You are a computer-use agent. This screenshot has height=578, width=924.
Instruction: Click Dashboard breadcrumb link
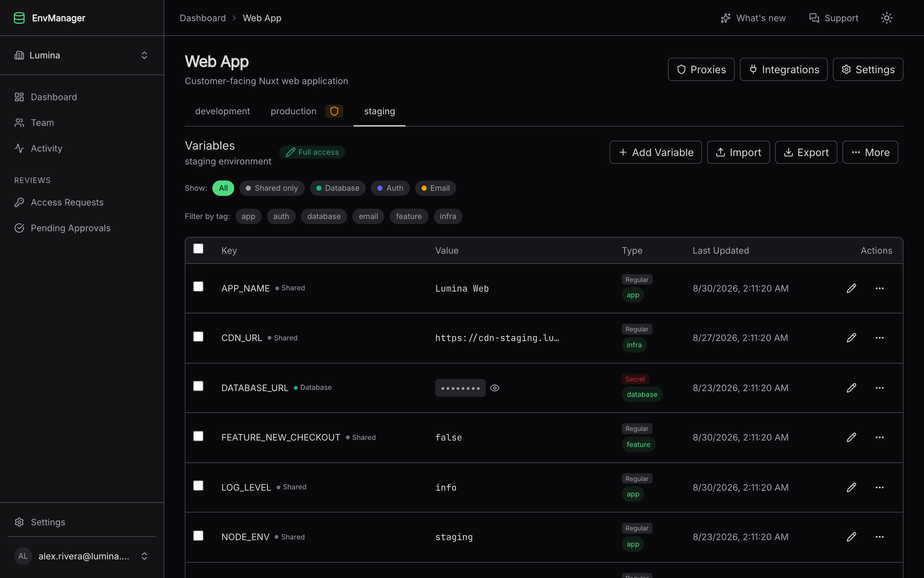[x=203, y=18]
